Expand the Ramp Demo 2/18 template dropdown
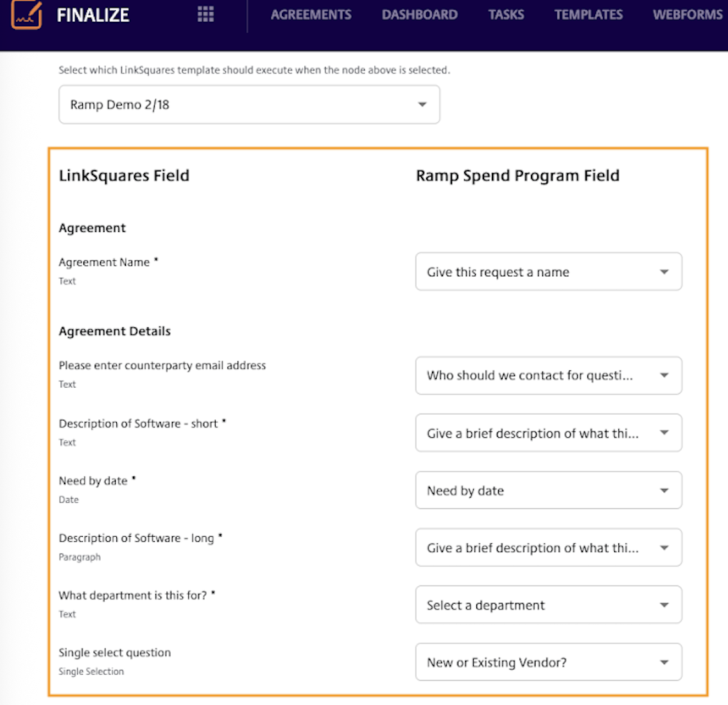 point(249,105)
